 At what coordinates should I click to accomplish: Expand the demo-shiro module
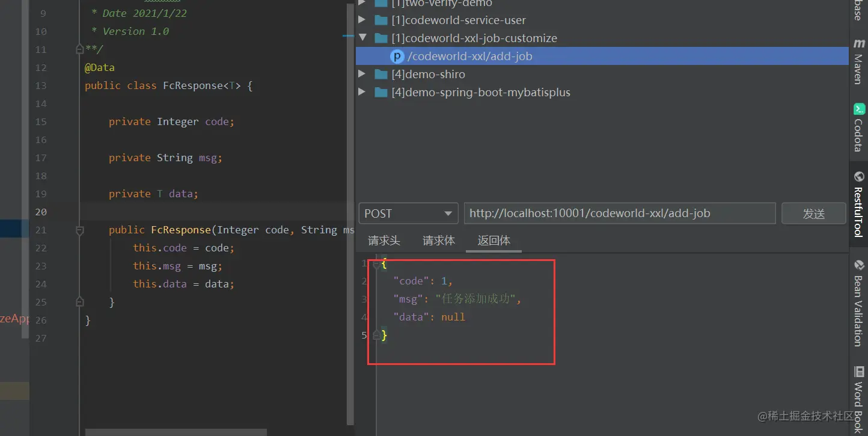click(x=362, y=74)
